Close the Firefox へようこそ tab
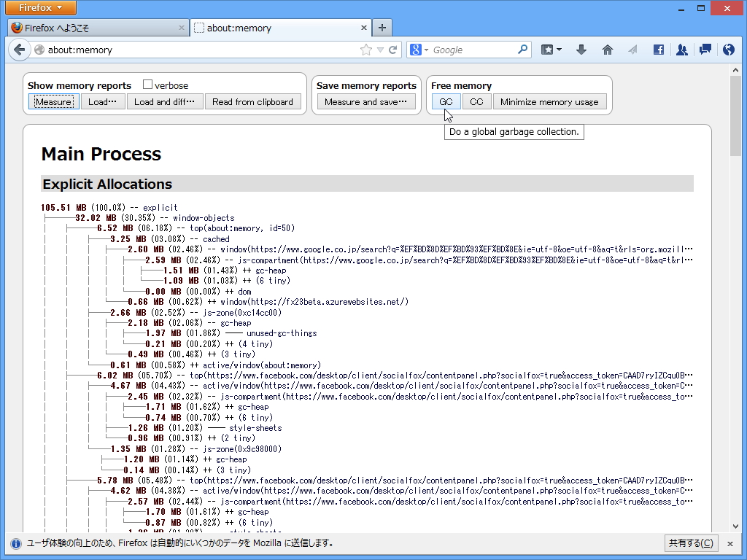Image resolution: width=747 pixels, height=560 pixels. (x=182, y=28)
